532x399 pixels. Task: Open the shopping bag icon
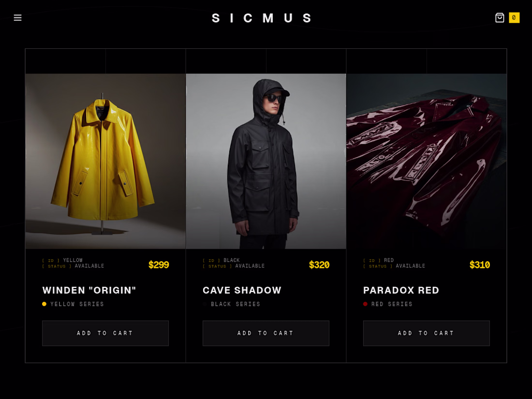point(500,17)
